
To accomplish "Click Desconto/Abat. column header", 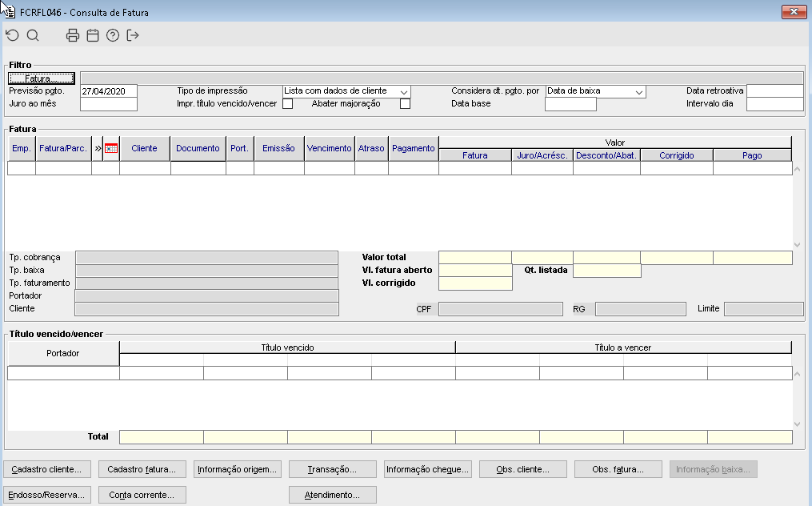I will (606, 155).
